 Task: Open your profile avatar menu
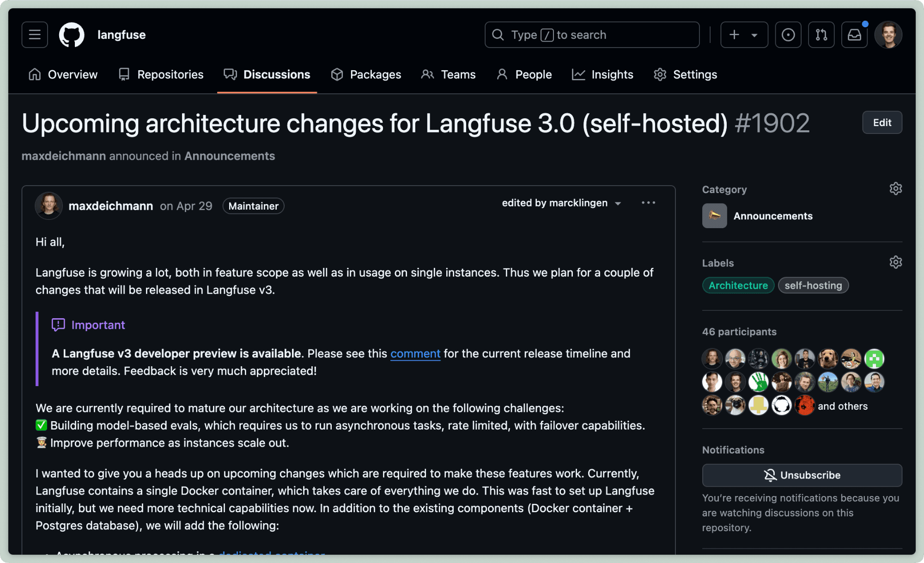click(888, 34)
